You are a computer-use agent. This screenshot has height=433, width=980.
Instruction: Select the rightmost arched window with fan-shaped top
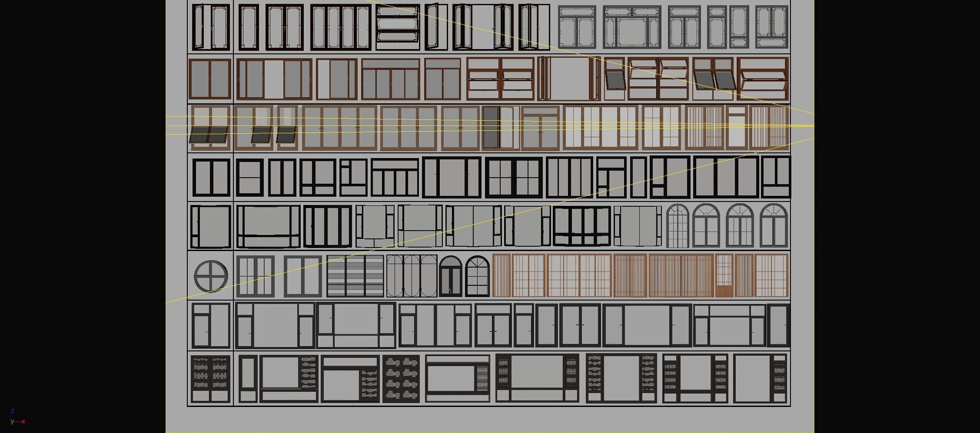point(774,226)
